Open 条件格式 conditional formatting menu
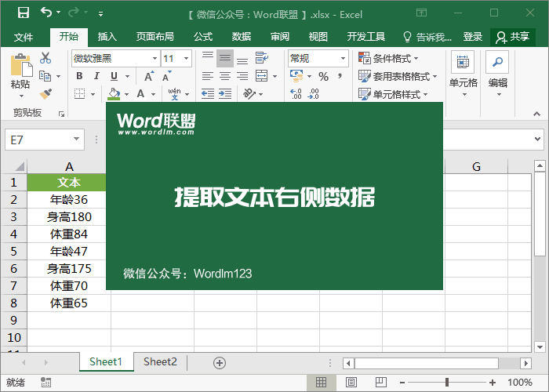Viewport: 549px width, 392px height. 389,58
